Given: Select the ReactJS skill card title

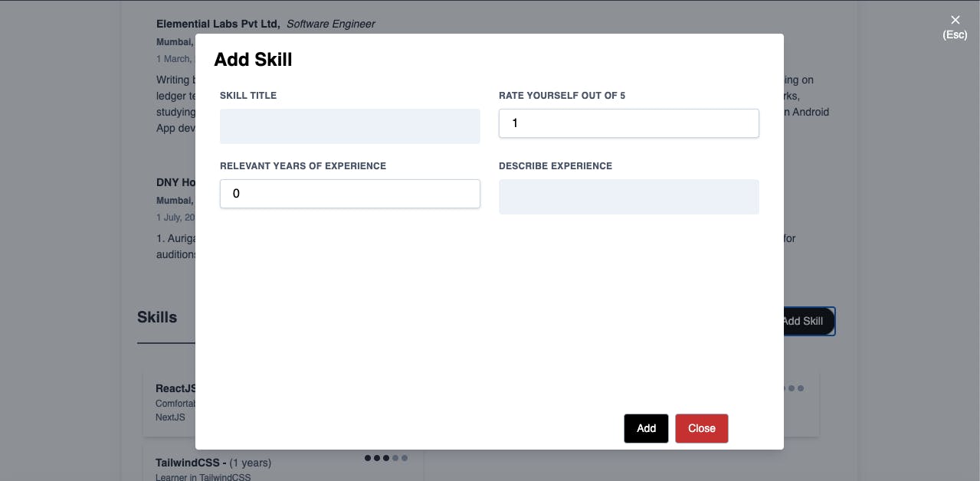Looking at the screenshot, I should (x=175, y=388).
